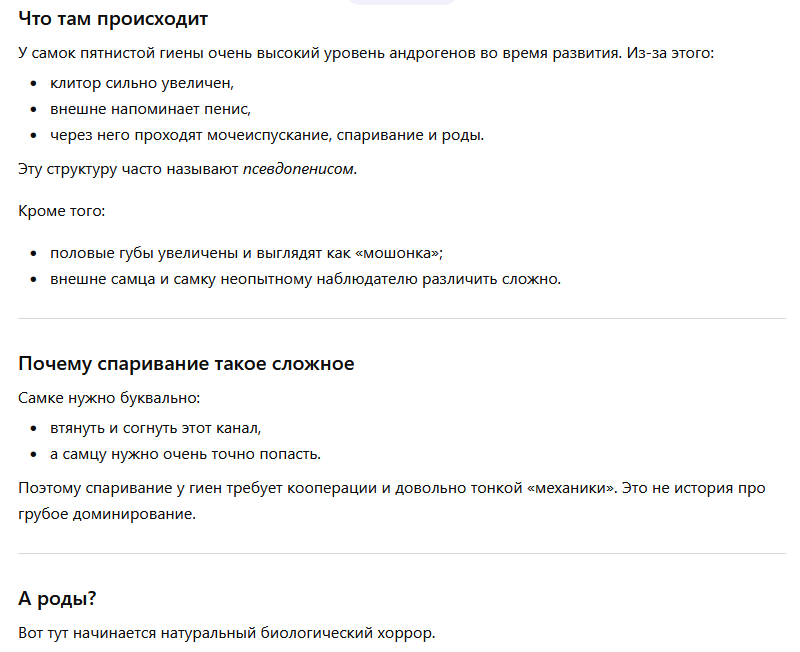Screen dimensions: 800x652
Task: Click the bullet "втянуть и согнуть этот канал"
Action: [156, 428]
